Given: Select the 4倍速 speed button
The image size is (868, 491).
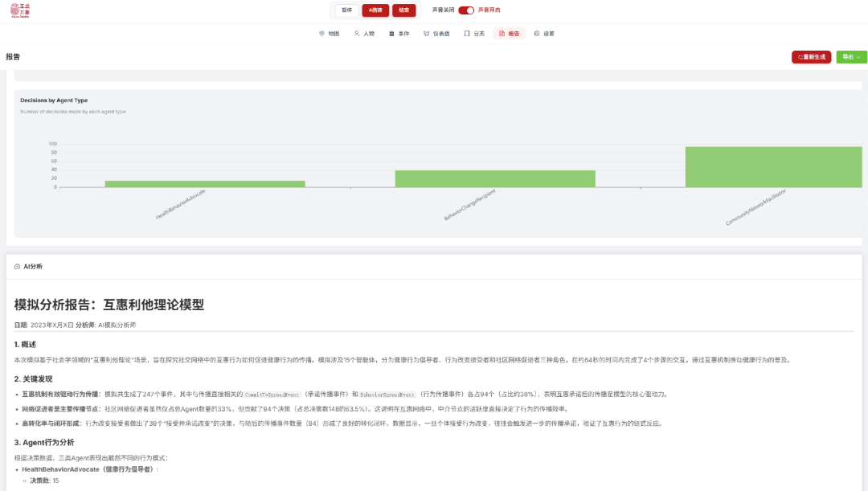Looking at the screenshot, I should (x=375, y=10).
